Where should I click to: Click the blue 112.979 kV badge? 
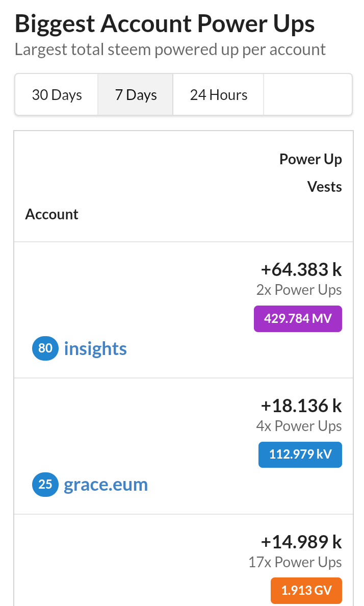(x=300, y=454)
